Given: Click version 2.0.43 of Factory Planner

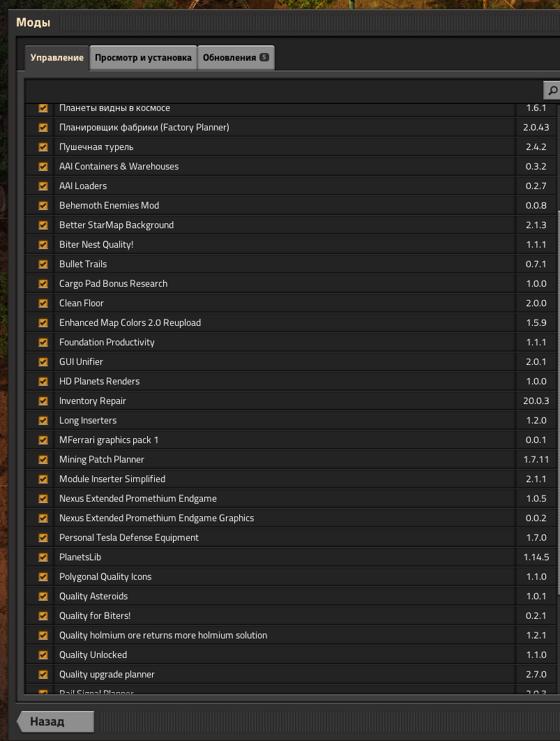Looking at the screenshot, I should (536, 128).
